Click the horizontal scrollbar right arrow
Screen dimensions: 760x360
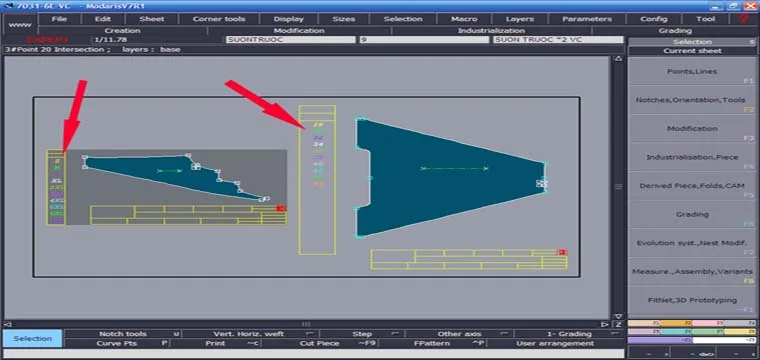(x=605, y=324)
